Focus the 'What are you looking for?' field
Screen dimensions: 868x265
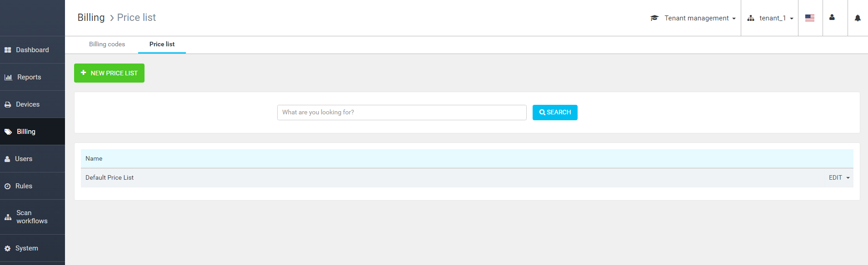(401, 113)
